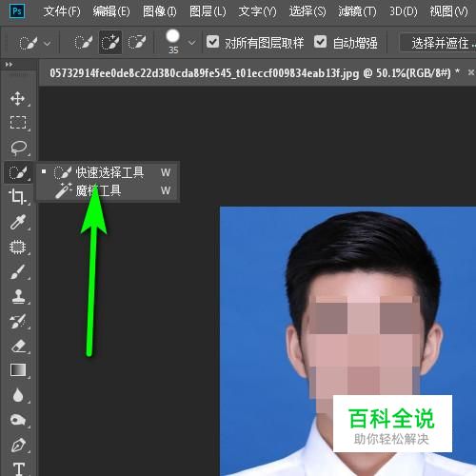Click the Quick Selection tool in toolbar
Viewport: 476px width, 476px height.
pos(18,172)
